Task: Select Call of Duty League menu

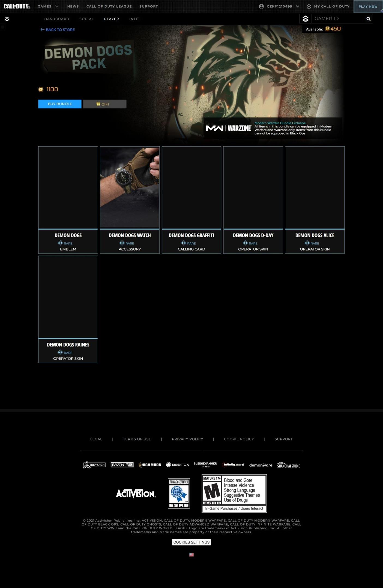Action: pos(109,6)
